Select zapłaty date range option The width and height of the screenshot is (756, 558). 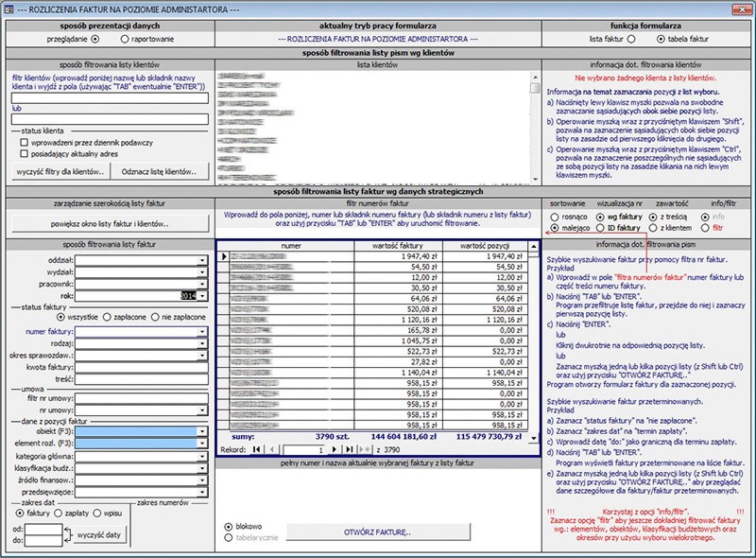coord(58,514)
